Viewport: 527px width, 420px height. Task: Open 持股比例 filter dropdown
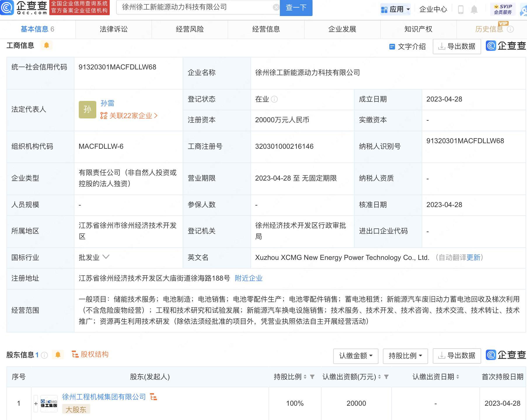(x=405, y=356)
